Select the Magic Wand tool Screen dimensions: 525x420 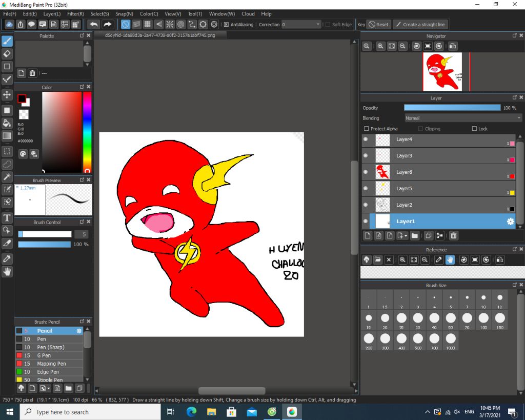pos(7,176)
